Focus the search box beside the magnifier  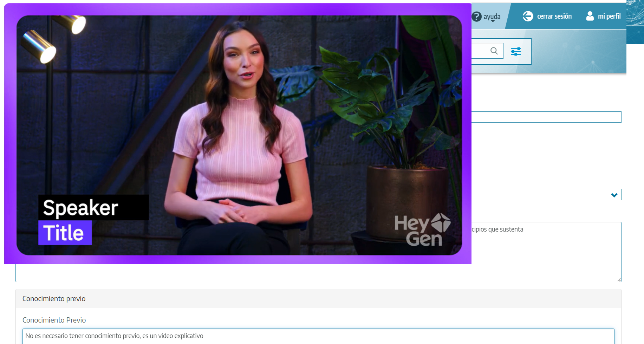pos(479,51)
